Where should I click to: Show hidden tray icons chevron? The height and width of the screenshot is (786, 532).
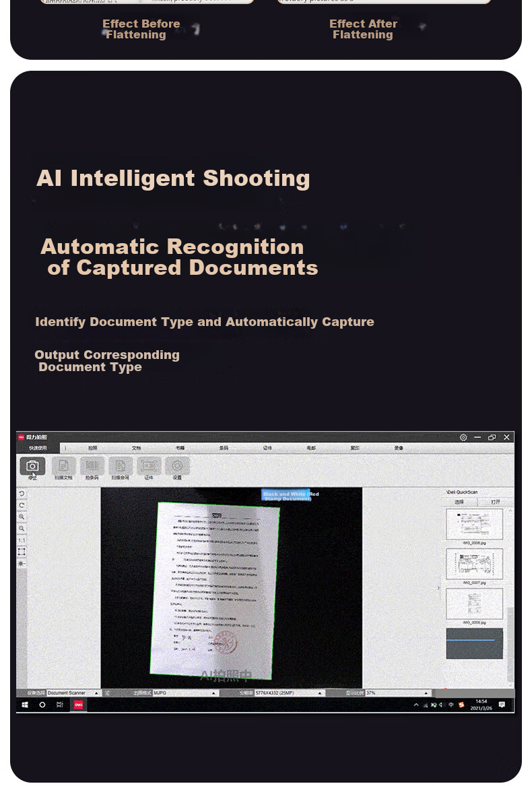pyautogui.click(x=416, y=705)
